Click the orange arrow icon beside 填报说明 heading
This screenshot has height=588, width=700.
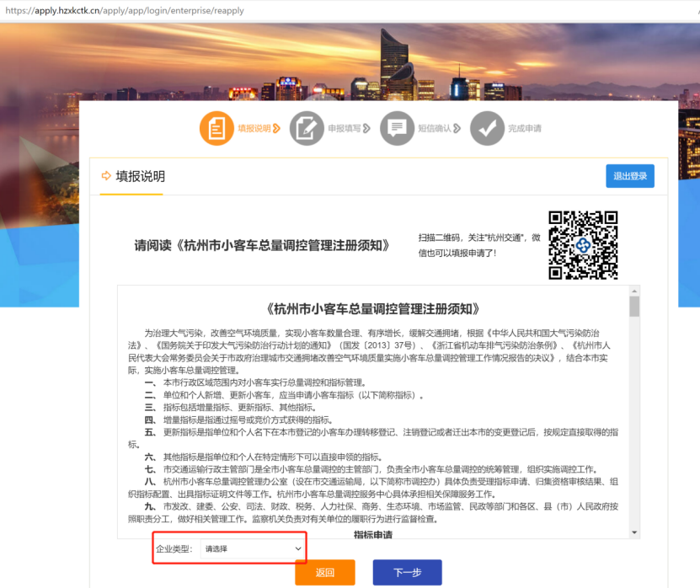(x=106, y=176)
